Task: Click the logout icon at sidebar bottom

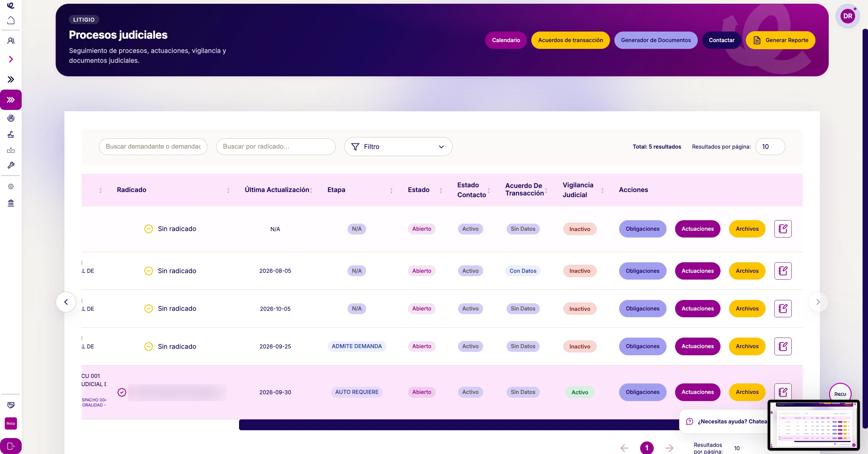Action: pos(11,446)
